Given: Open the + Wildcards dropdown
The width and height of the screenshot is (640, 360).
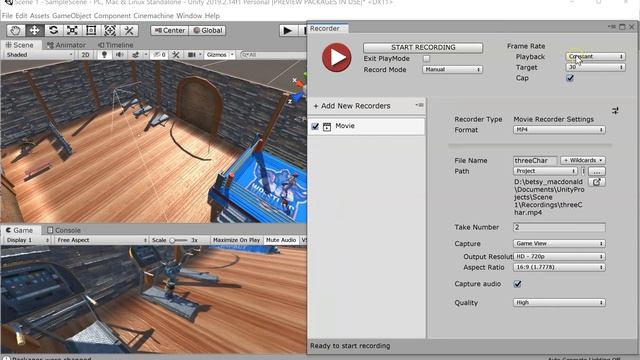Looking at the screenshot, I should coord(583,160).
